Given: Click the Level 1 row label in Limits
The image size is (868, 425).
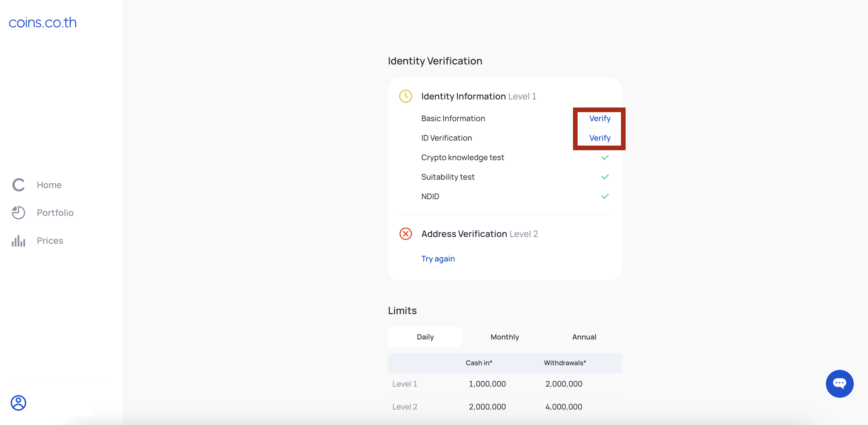Looking at the screenshot, I should [x=405, y=384].
